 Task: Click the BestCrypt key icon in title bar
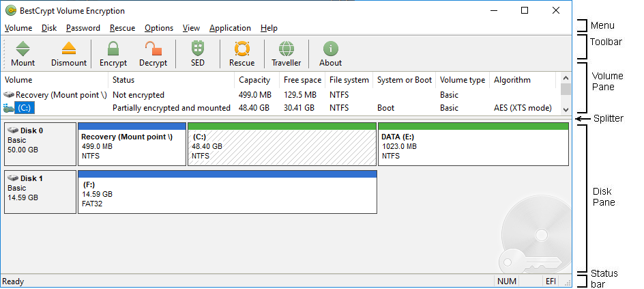[11, 11]
